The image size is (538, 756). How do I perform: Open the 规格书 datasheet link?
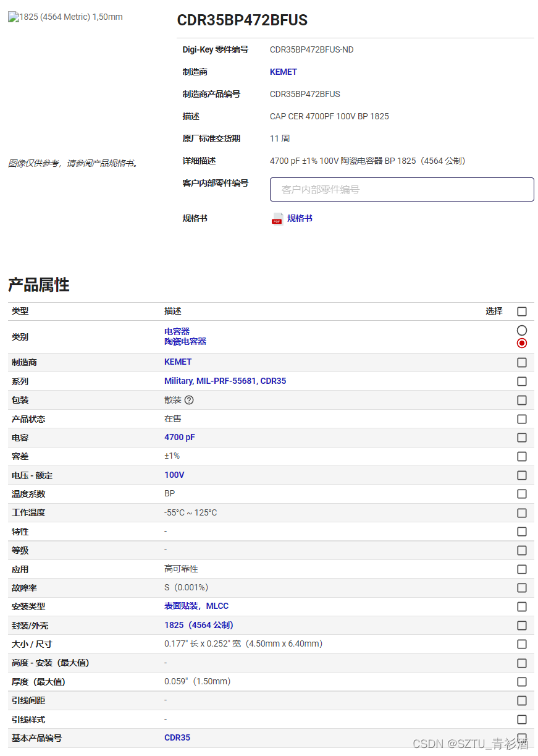coord(300,219)
